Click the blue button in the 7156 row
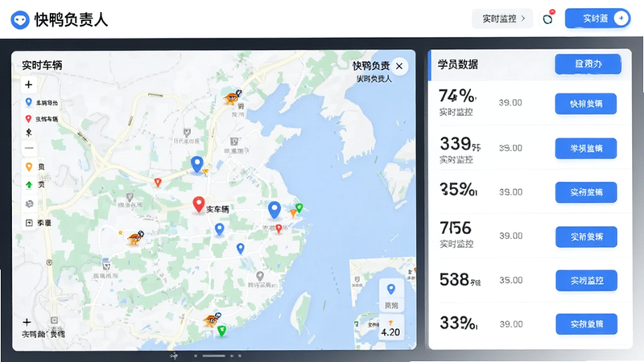This screenshot has width=644, height=362. 586,237
